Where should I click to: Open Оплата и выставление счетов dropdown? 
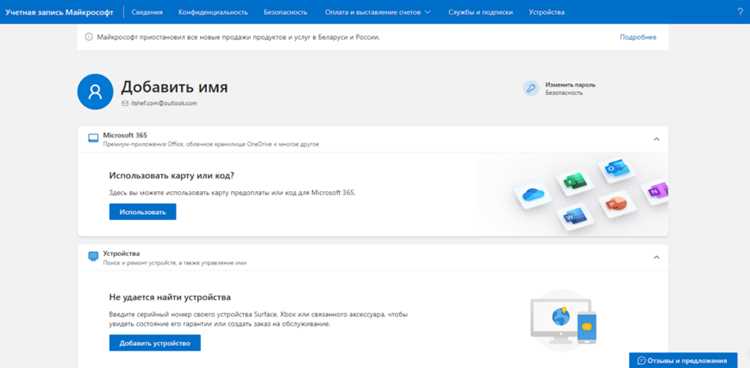pyautogui.click(x=378, y=12)
